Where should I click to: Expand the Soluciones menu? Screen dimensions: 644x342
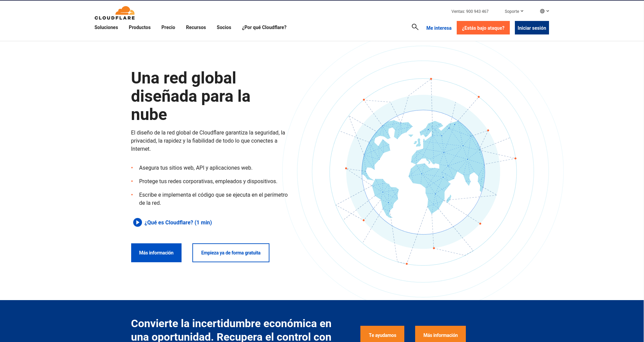coord(106,27)
